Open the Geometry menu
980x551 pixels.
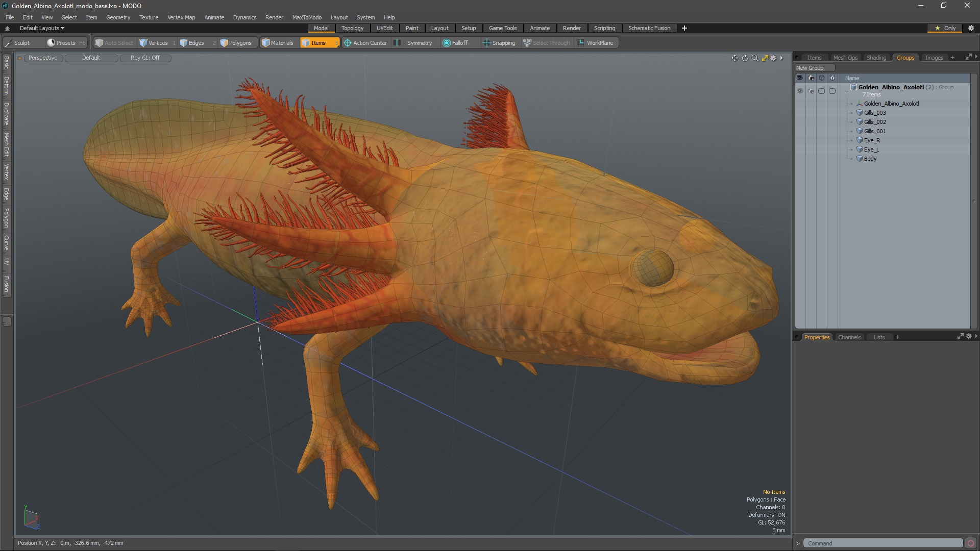(118, 17)
